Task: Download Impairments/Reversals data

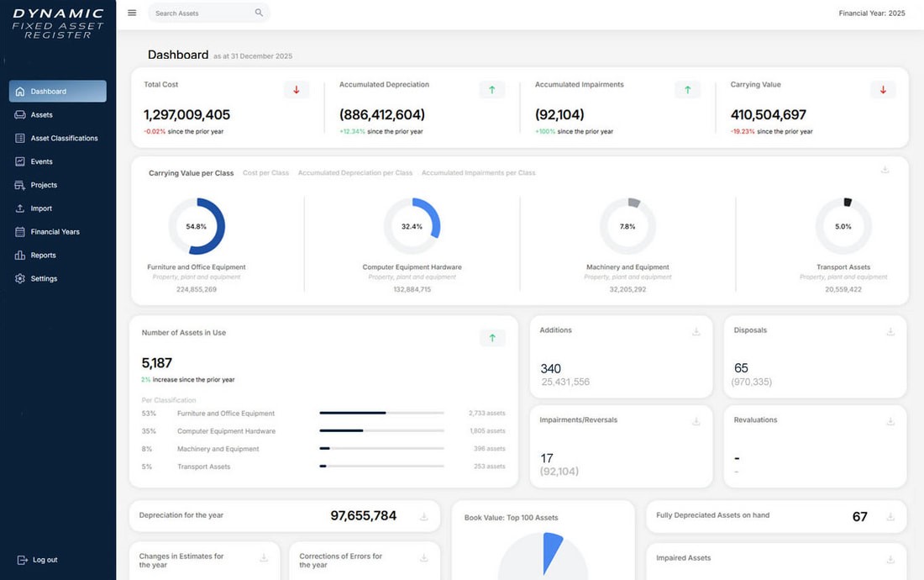Action: 696,421
